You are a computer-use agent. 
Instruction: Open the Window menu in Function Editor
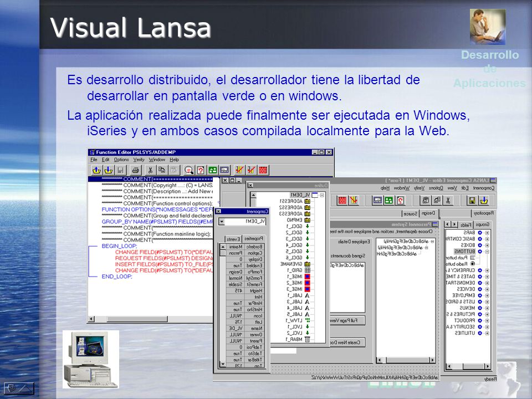pyautogui.click(x=157, y=160)
